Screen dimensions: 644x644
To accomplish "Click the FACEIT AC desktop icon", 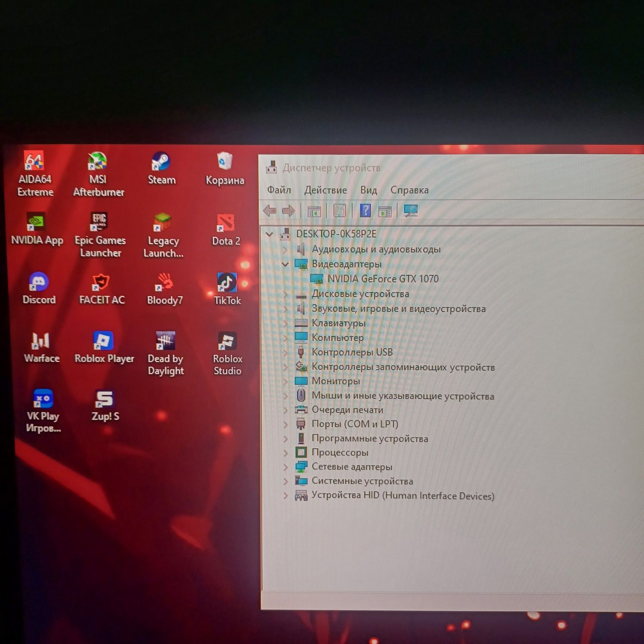I will 102,288.
